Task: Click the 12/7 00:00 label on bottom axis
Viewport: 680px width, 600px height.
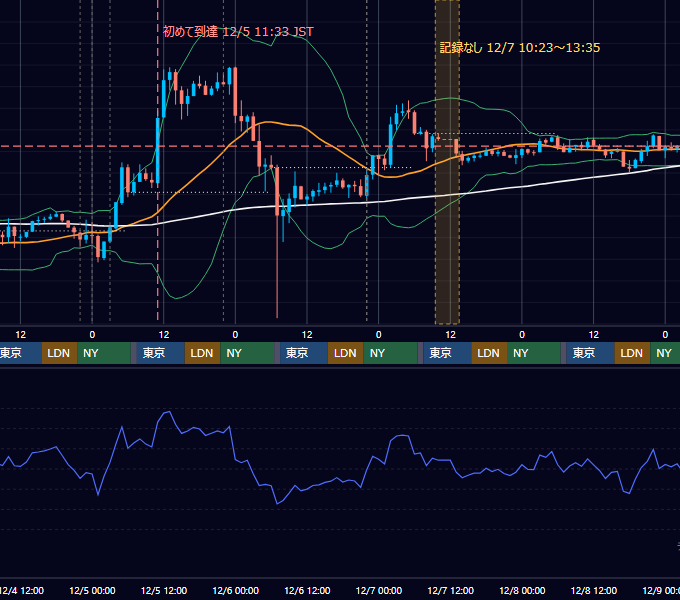Action: [379, 590]
